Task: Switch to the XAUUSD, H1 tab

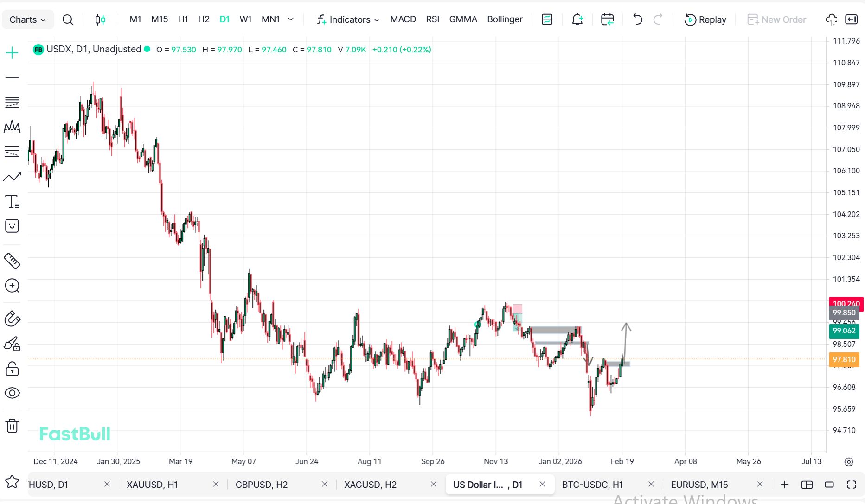Action: click(x=152, y=485)
